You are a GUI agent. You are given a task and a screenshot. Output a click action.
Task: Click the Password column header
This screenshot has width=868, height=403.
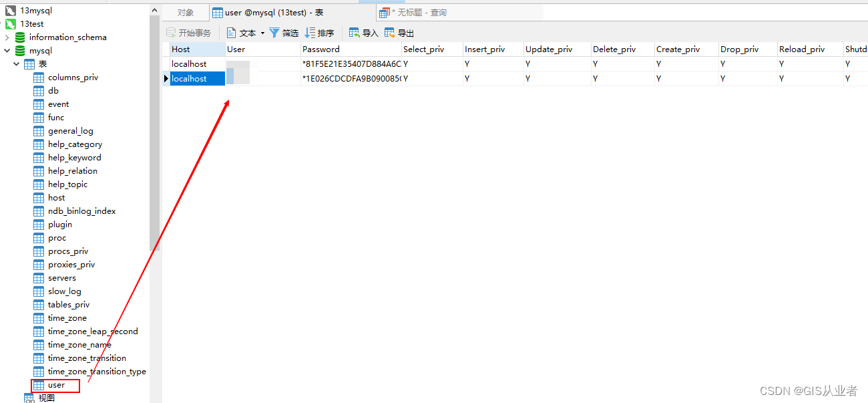point(351,49)
